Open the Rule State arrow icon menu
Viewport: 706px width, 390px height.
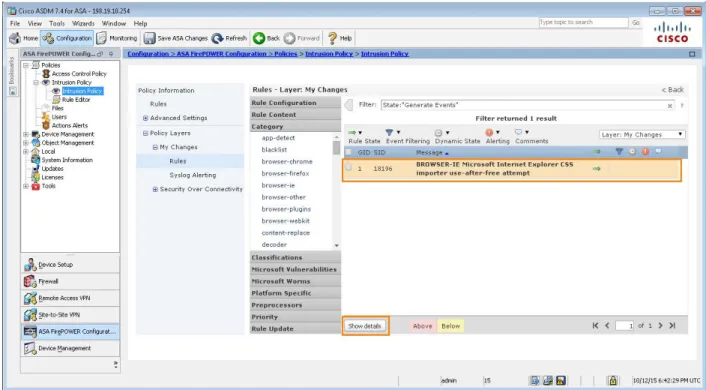tap(355, 132)
